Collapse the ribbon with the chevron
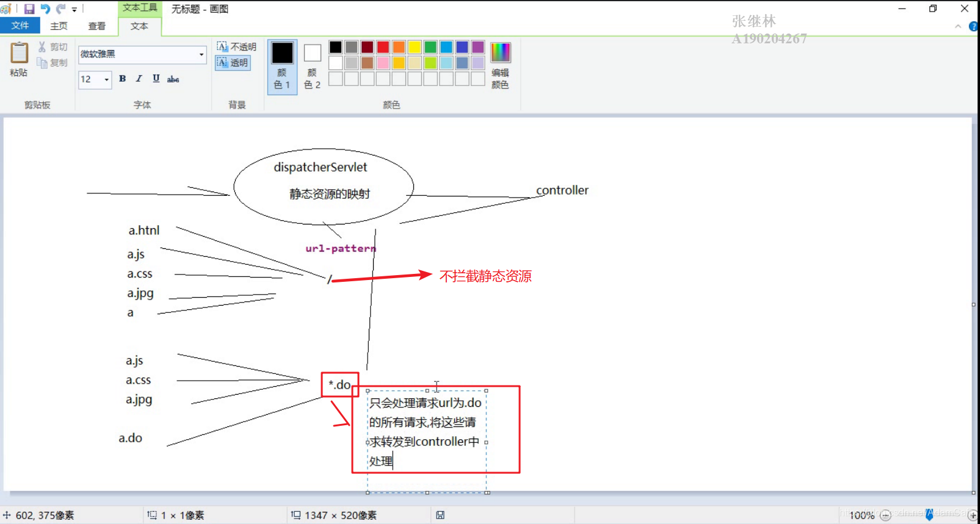 [958, 26]
